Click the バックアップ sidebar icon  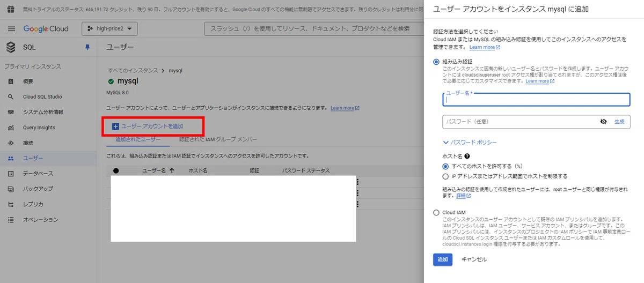(11, 189)
